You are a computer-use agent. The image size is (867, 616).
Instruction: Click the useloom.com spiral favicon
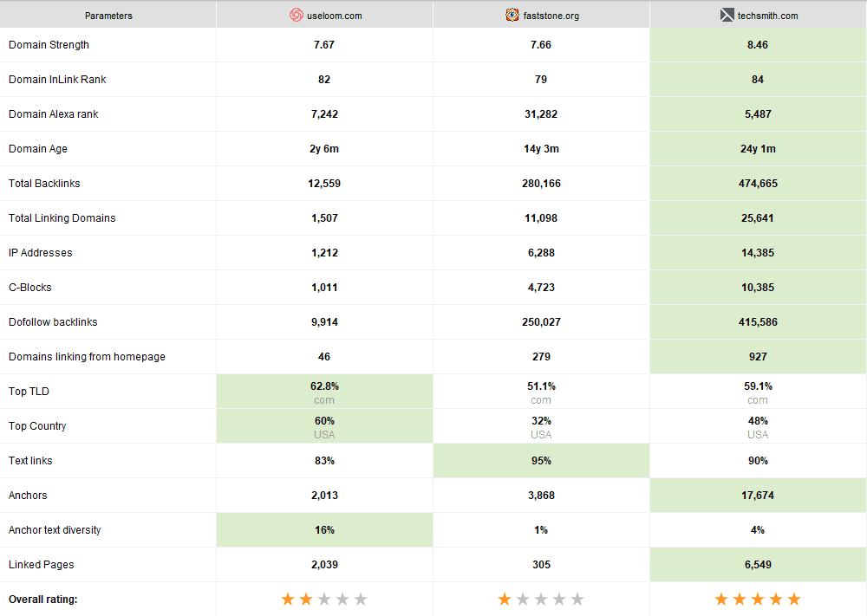pos(297,15)
